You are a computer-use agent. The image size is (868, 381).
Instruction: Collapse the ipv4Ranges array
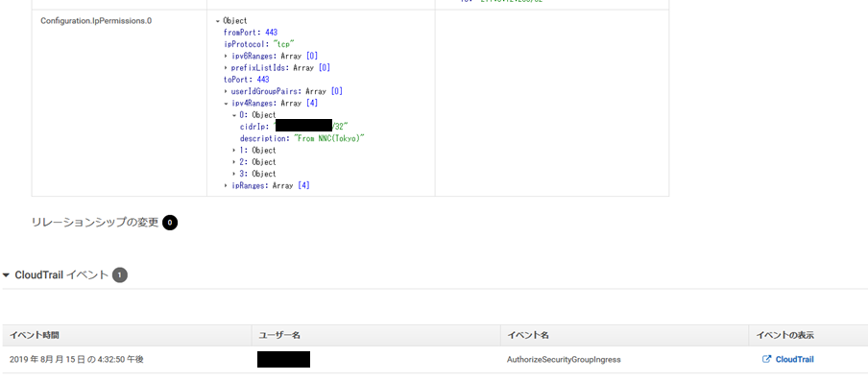click(x=227, y=104)
